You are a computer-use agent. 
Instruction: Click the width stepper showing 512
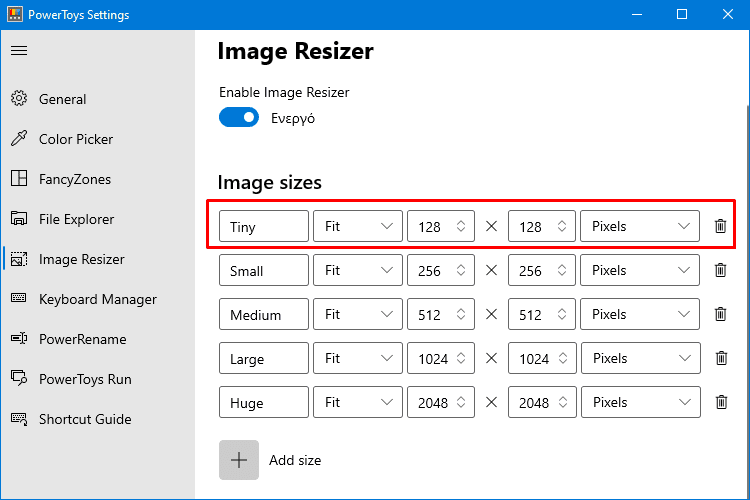(461, 314)
